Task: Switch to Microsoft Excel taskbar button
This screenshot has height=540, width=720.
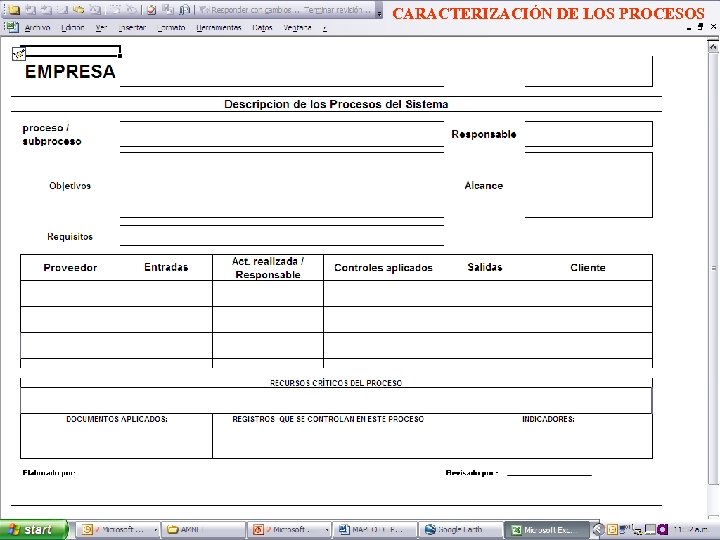Action: pos(546,530)
